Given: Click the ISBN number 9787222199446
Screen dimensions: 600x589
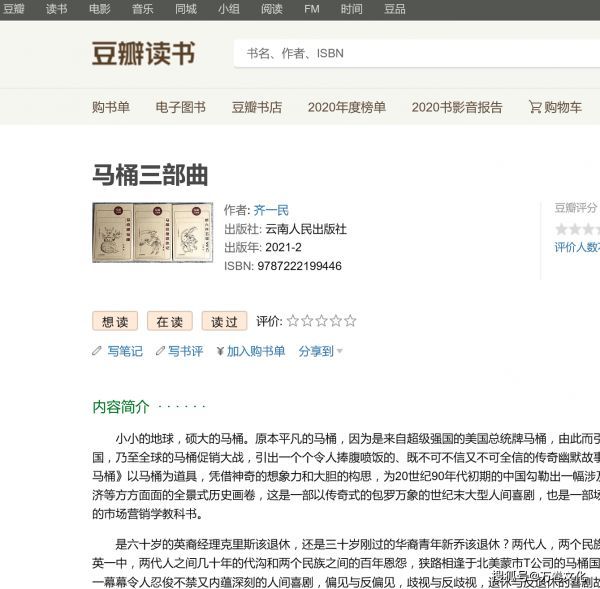Looking at the screenshot, I should point(299,266).
